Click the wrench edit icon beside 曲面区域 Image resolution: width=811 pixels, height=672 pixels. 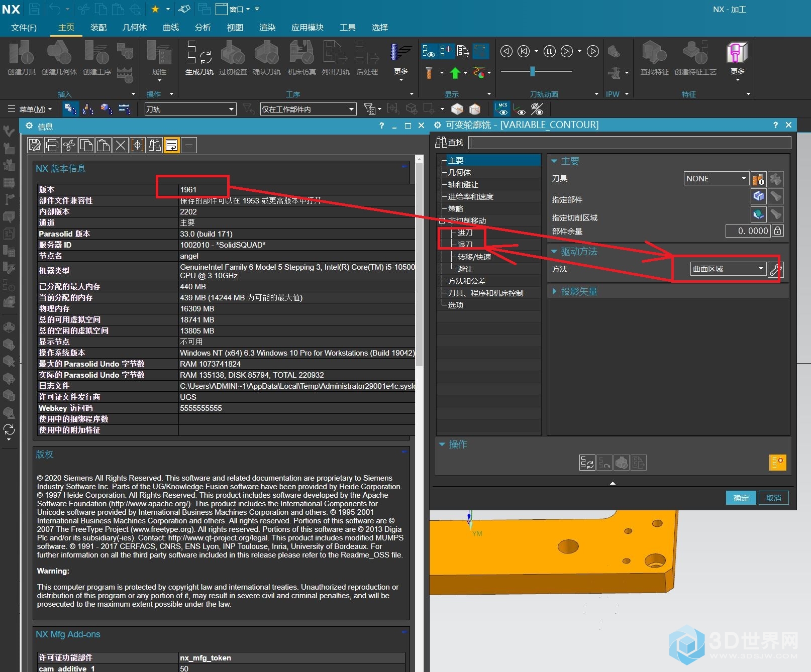point(775,270)
